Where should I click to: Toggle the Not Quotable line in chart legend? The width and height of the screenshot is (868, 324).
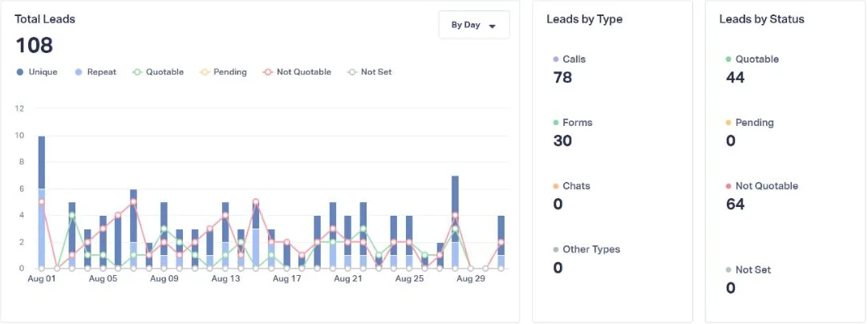coord(297,72)
